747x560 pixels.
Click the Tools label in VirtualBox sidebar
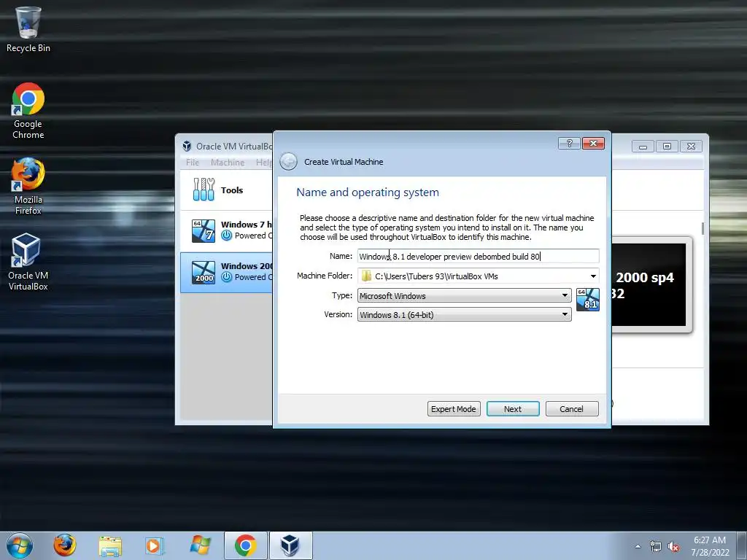coord(232,190)
